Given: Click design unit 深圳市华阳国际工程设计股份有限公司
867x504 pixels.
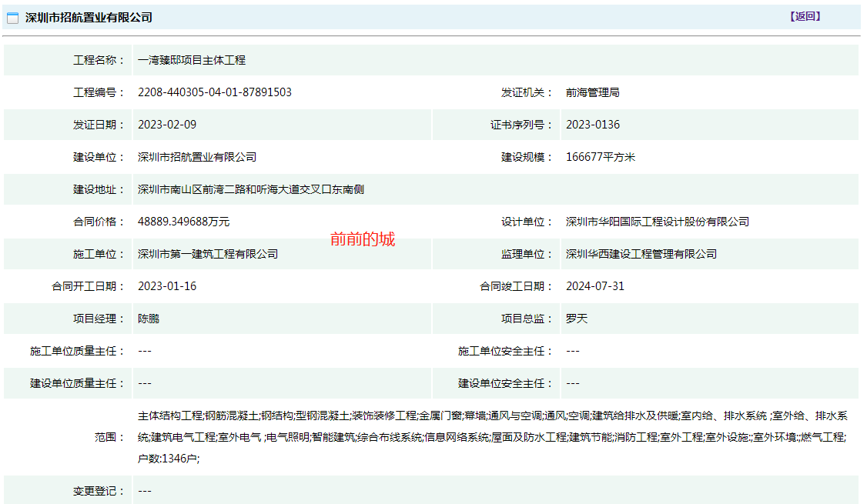Looking at the screenshot, I should pos(657,222).
